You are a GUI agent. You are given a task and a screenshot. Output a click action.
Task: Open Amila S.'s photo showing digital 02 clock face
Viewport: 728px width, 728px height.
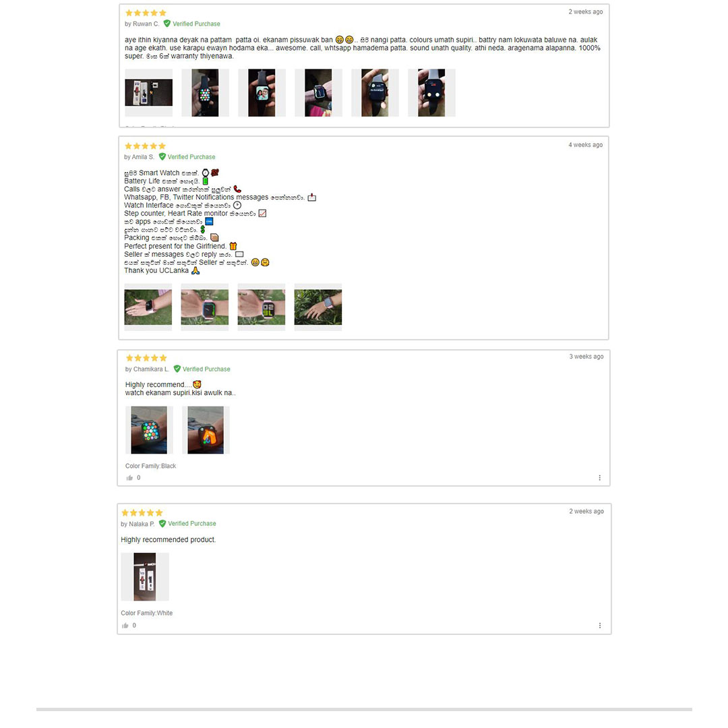point(262,307)
